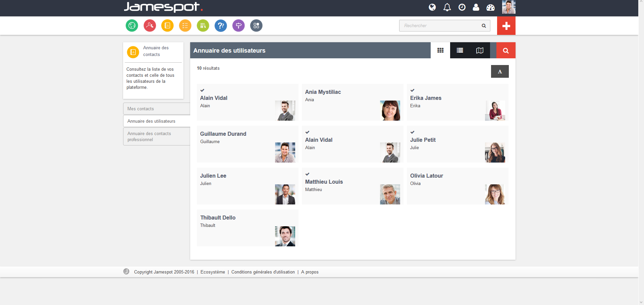The height and width of the screenshot is (305, 644).
Task: Click the scrollbar down arrow
Action: 641,302
